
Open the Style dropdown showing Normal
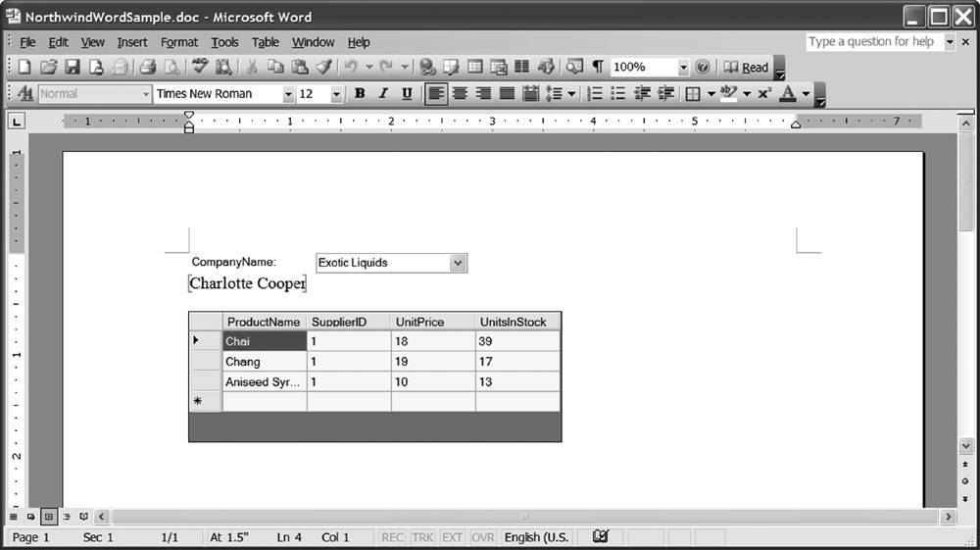click(x=145, y=94)
